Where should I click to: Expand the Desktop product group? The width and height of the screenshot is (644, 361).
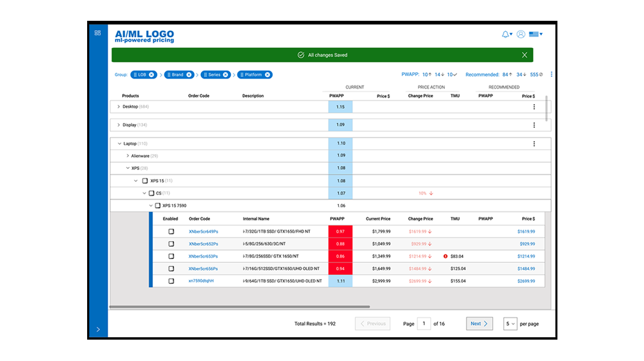tap(119, 107)
